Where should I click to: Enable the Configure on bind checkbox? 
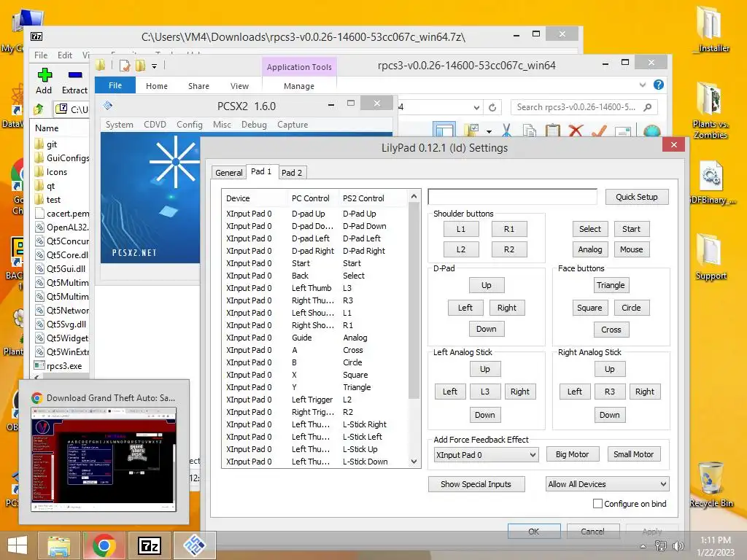[x=597, y=503]
